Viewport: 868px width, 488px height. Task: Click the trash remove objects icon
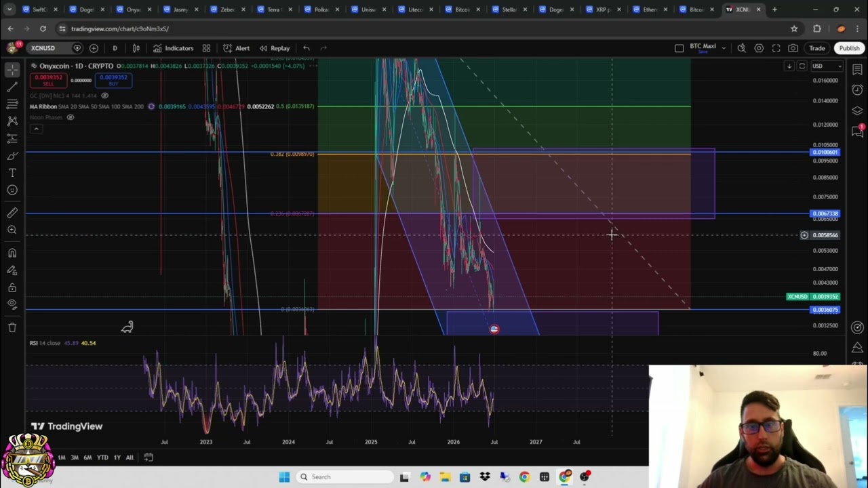pos(12,327)
